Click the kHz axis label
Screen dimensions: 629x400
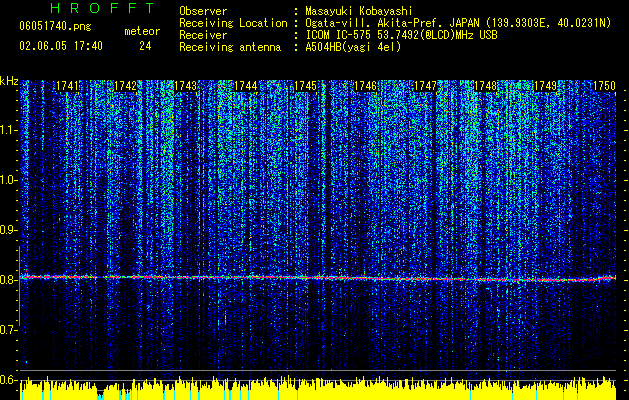click(9, 81)
